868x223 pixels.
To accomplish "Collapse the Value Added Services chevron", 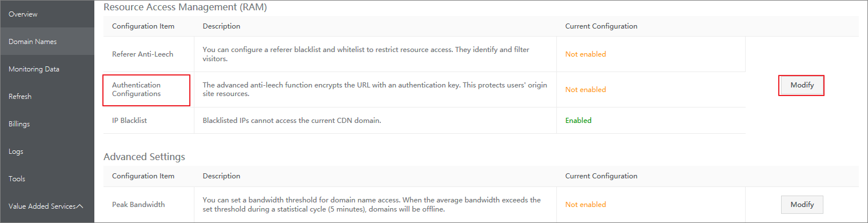I will tap(80, 206).
